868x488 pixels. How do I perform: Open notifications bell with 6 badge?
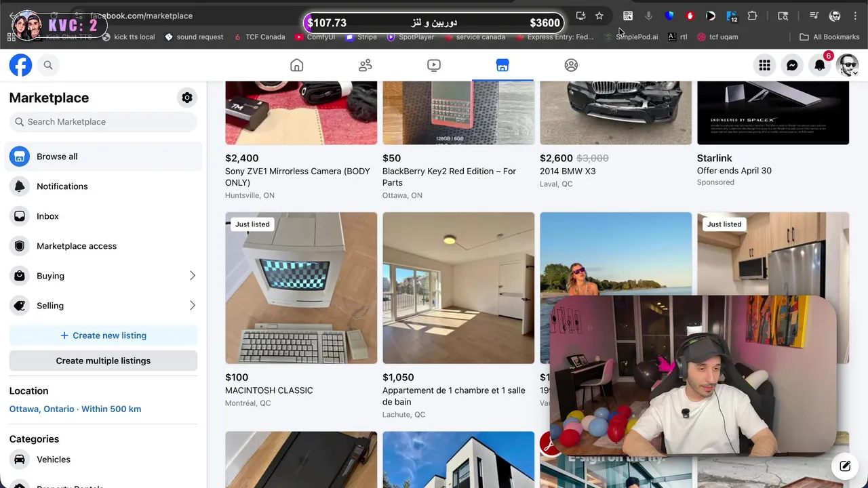[x=820, y=65]
